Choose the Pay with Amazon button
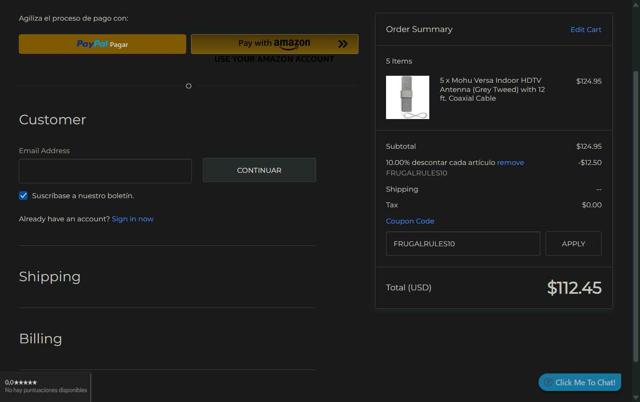640x402 pixels. pos(275,44)
